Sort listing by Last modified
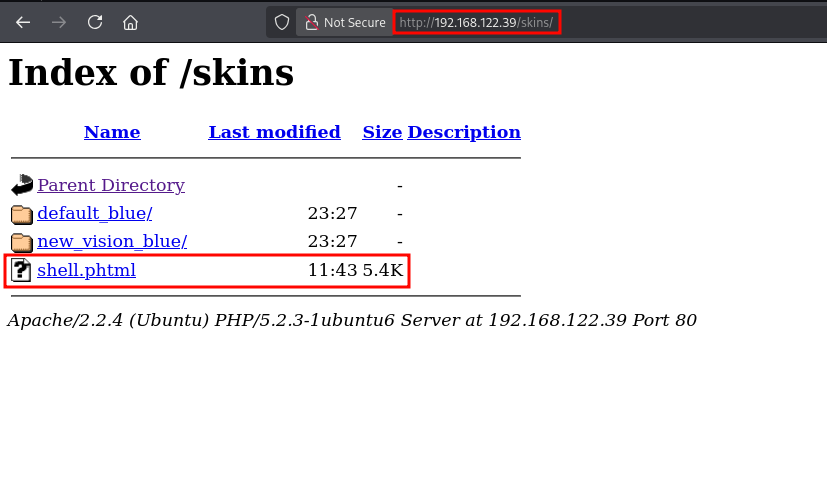827x489 pixels. [x=274, y=132]
